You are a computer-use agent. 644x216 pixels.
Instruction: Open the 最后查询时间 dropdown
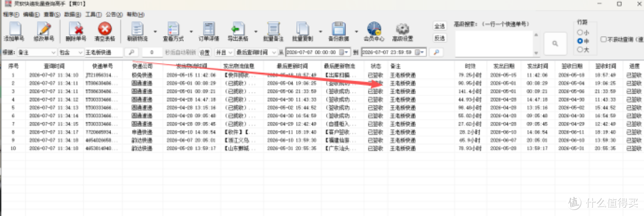pyautogui.click(x=274, y=52)
